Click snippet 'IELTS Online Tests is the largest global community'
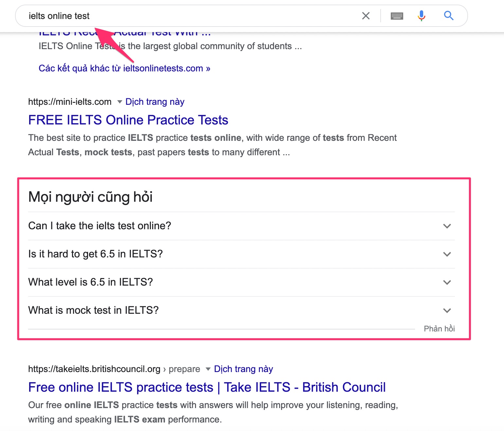The image size is (504, 431). coord(170,46)
